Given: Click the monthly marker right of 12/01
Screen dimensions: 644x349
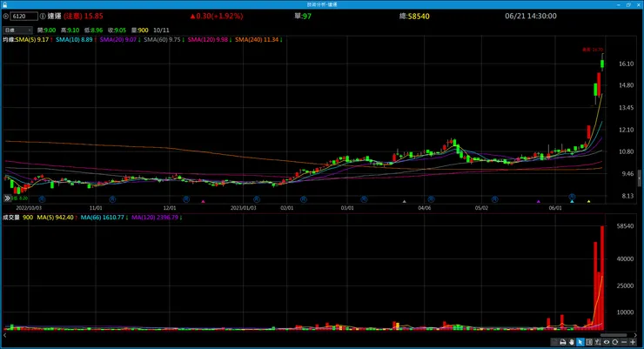Looking at the screenshot, I should pyautogui.click(x=186, y=199).
